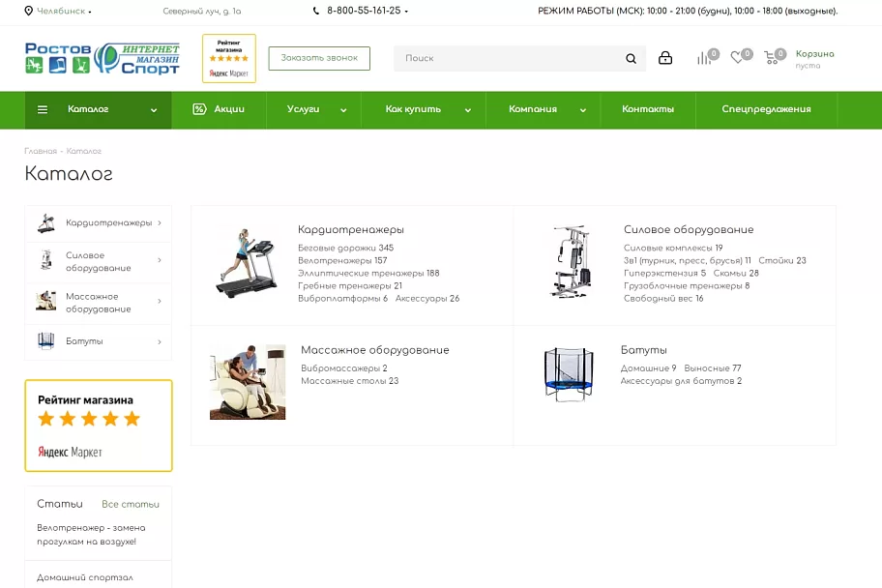Image resolution: width=882 pixels, height=588 pixels.
Task: Click the search magnifier icon
Action: (x=632, y=59)
